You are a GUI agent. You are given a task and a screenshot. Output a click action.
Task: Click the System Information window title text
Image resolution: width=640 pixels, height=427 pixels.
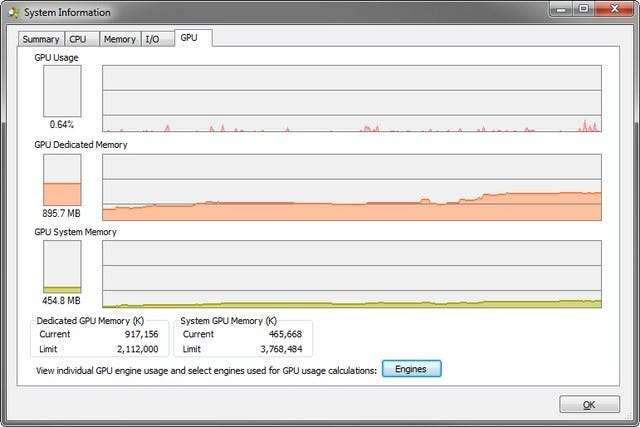[67, 13]
